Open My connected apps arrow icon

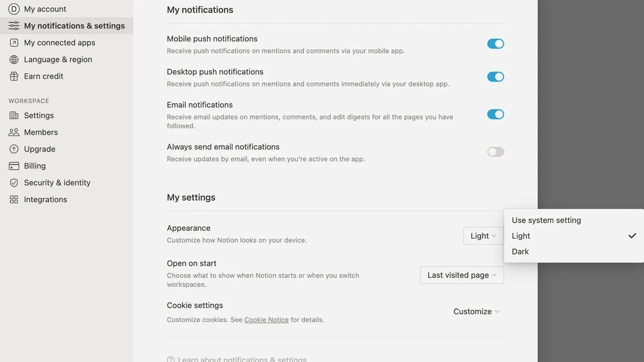pyautogui.click(x=14, y=43)
